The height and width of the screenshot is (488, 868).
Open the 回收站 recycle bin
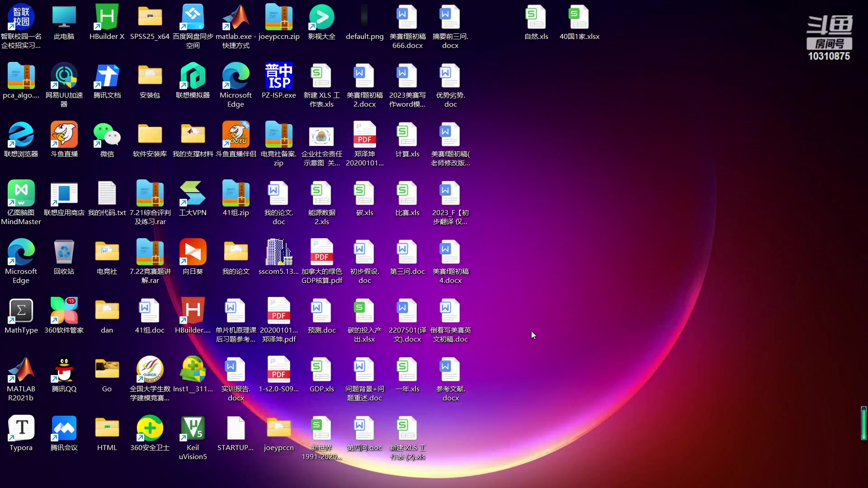(64, 257)
